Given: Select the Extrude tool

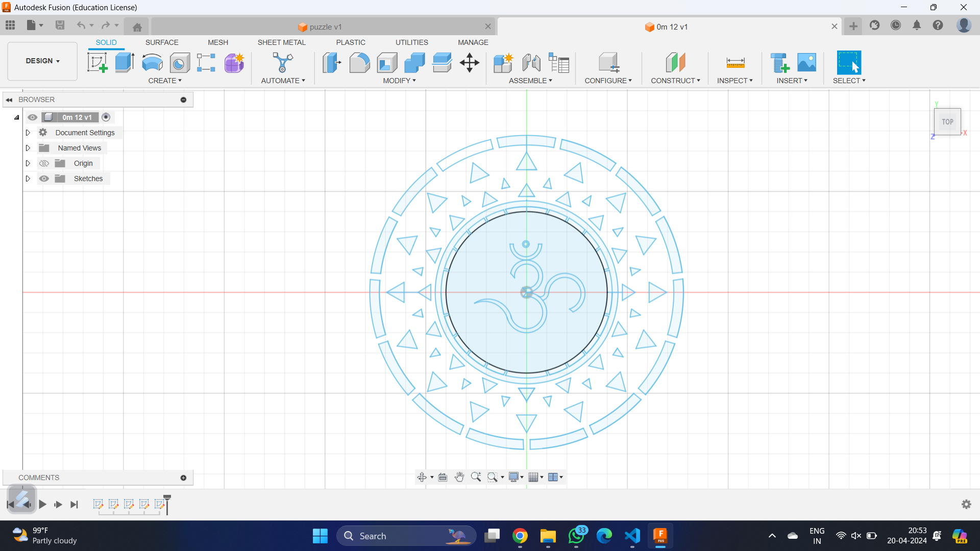Looking at the screenshot, I should [125, 63].
